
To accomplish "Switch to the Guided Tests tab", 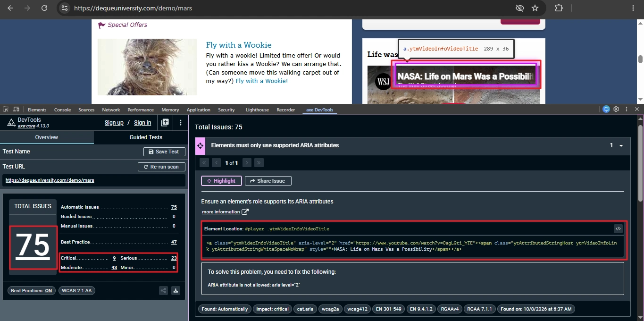I will coord(146,137).
